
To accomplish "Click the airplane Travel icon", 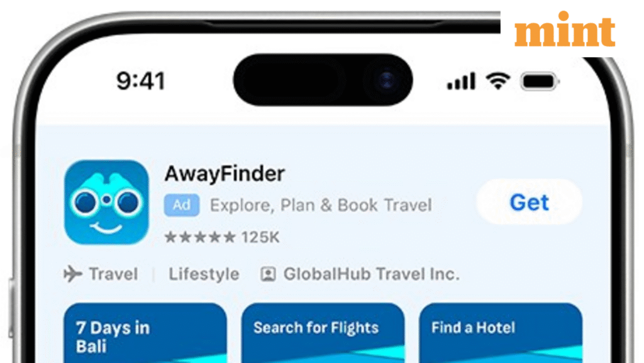I will pos(73,274).
